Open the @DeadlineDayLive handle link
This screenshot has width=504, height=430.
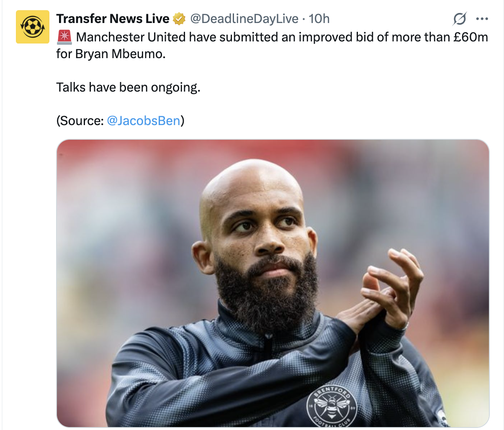[x=244, y=19]
